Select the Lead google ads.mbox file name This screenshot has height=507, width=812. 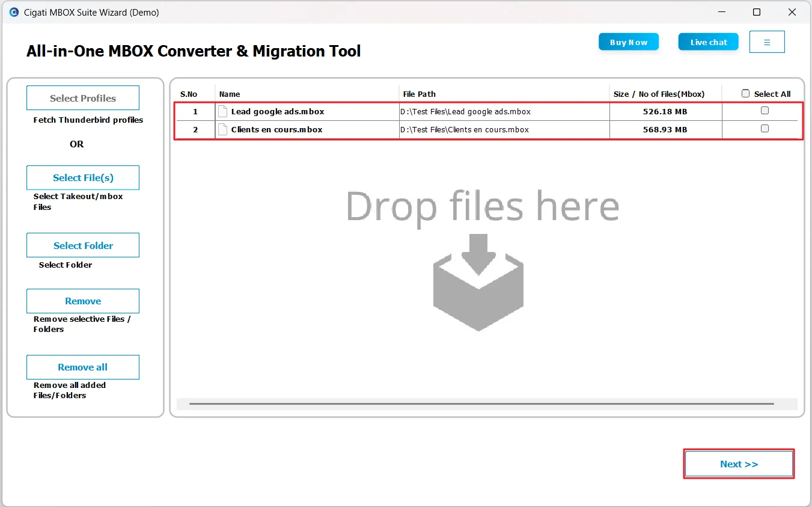pyautogui.click(x=278, y=111)
